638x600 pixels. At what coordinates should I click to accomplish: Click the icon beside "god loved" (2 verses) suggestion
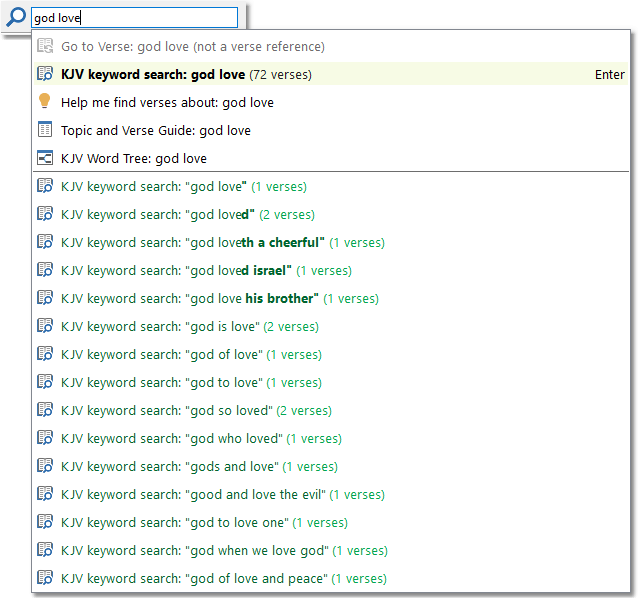coord(45,214)
